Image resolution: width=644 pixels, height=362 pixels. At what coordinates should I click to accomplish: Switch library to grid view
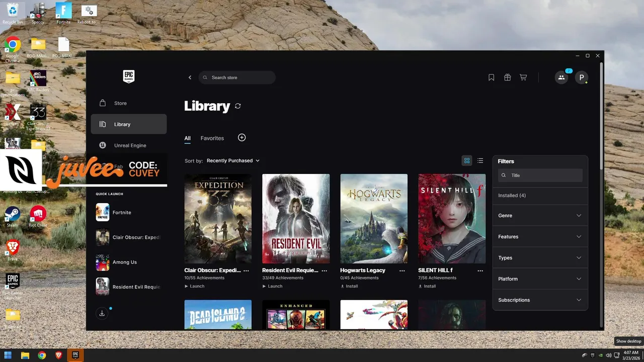click(467, 161)
